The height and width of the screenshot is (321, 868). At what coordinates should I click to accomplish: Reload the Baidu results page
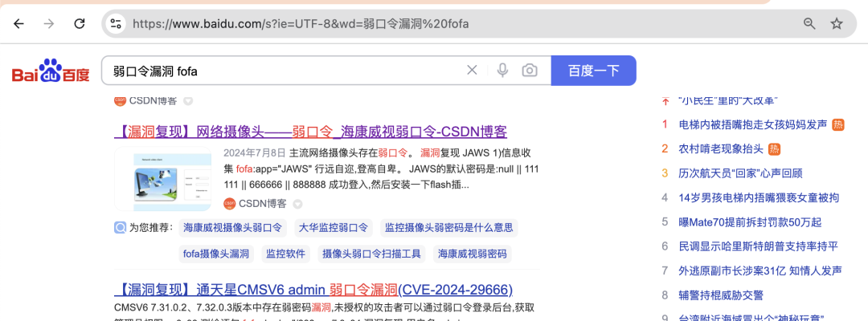[80, 23]
